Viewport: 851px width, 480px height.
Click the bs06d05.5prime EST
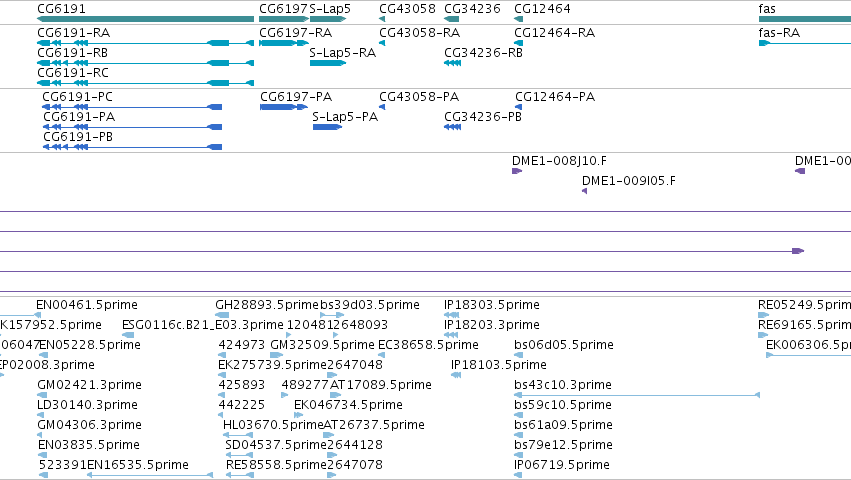[x=518, y=355]
